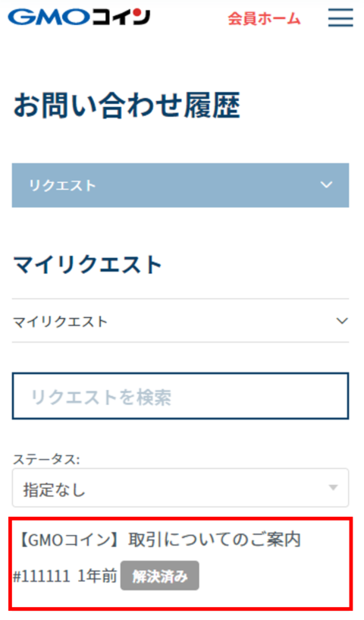Click the gray triangle arrow in status select
The width and height of the screenshot is (364, 620).
pos(333,487)
